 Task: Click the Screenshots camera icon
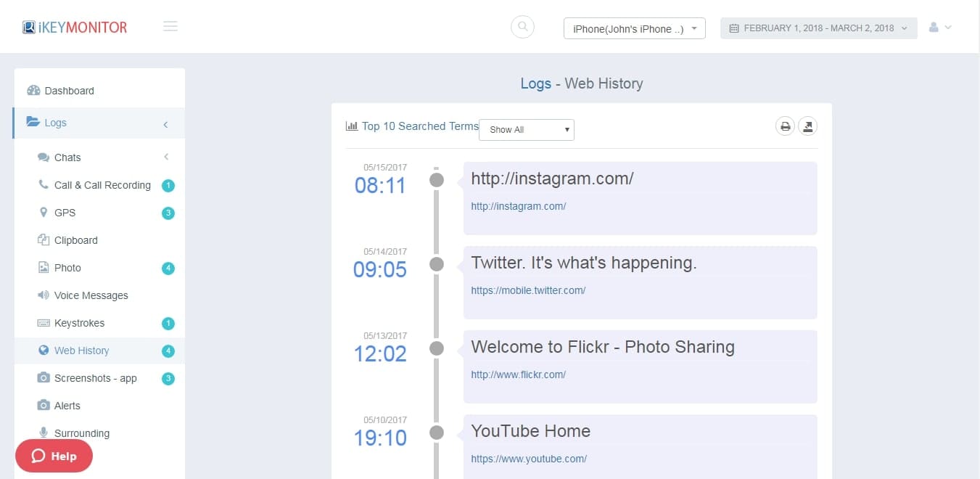click(x=44, y=377)
